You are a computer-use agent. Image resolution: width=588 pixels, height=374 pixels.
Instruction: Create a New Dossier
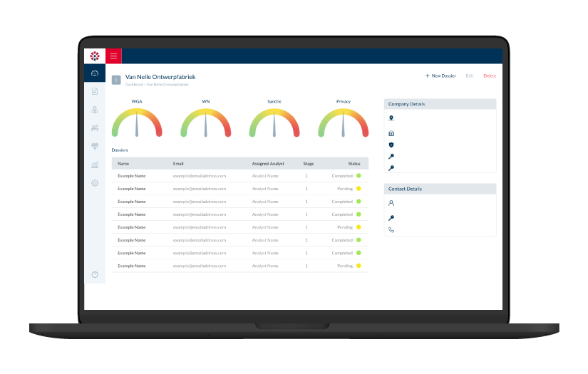click(x=440, y=76)
